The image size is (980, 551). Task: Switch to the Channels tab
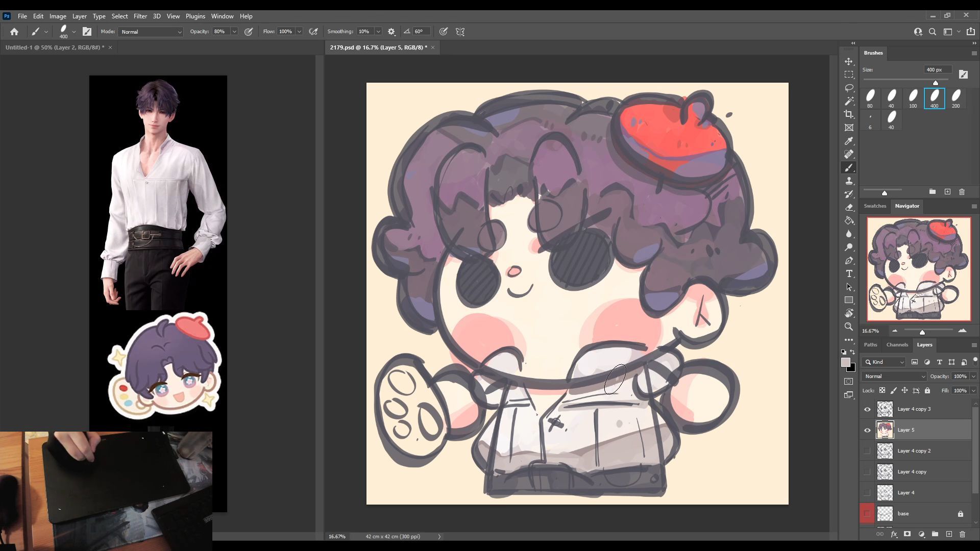pyautogui.click(x=897, y=345)
